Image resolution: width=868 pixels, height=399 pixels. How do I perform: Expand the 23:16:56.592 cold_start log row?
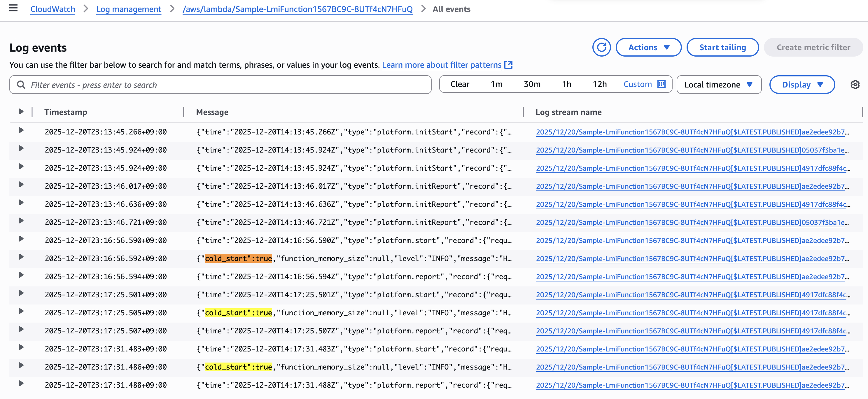tap(21, 257)
